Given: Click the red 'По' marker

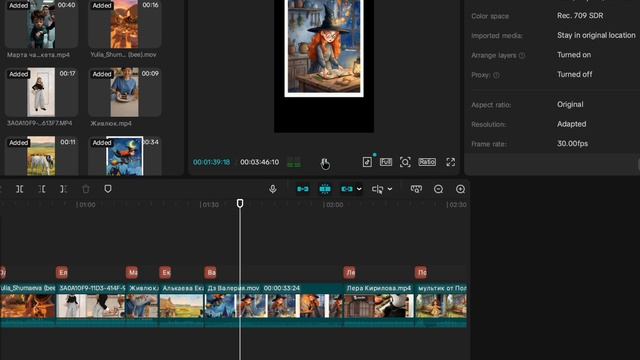Looking at the screenshot, I should [421, 272].
